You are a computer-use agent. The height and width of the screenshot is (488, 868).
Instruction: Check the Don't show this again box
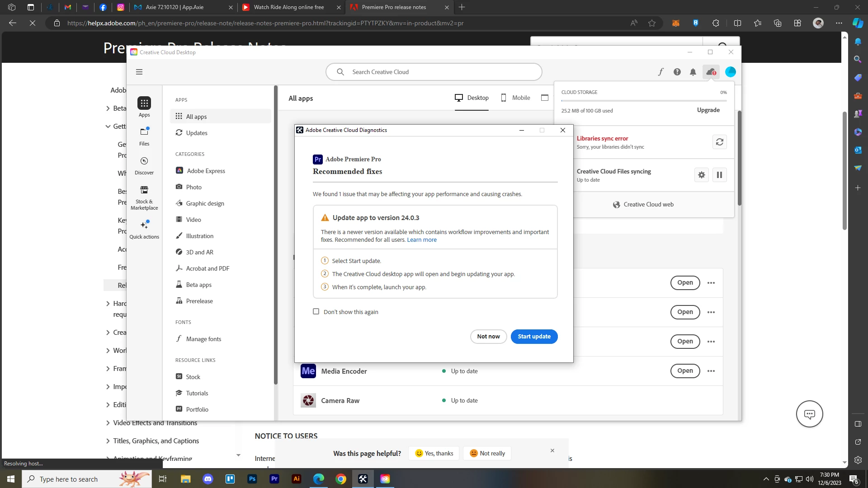coord(316,312)
